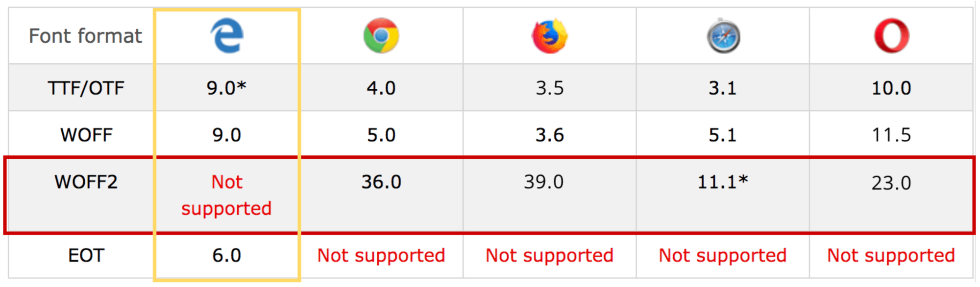Click Edge's TTF/OTF value 9.0*

pos(226,88)
